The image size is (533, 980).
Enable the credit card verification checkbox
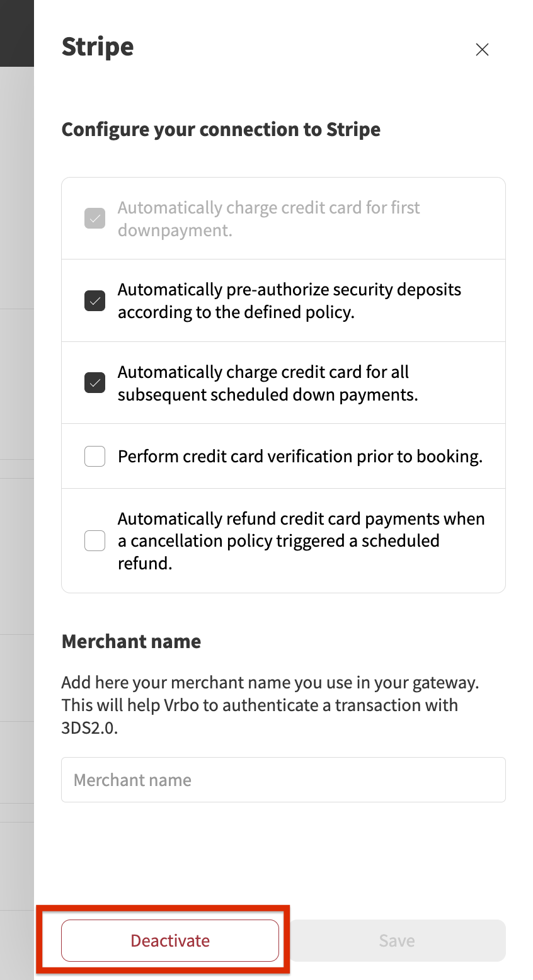tap(95, 456)
